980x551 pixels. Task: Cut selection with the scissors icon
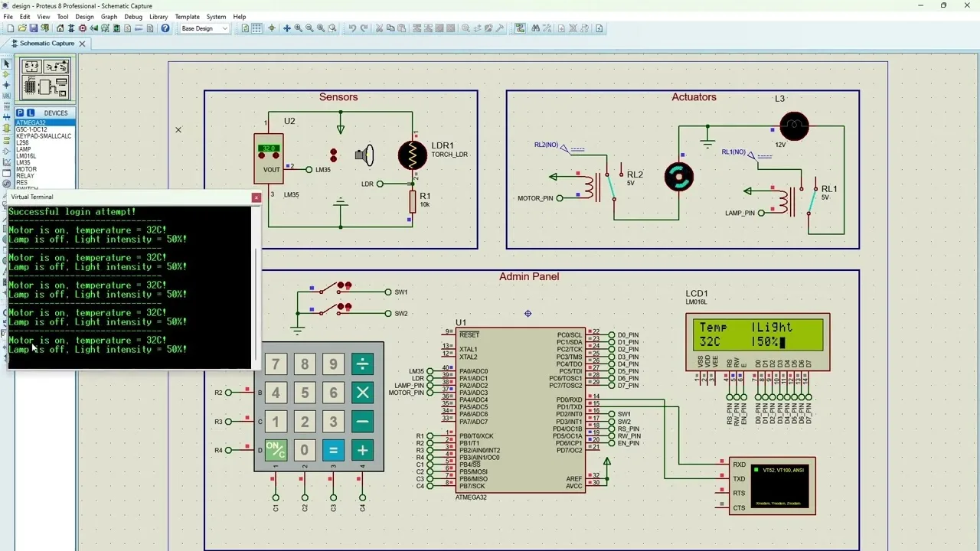click(379, 28)
